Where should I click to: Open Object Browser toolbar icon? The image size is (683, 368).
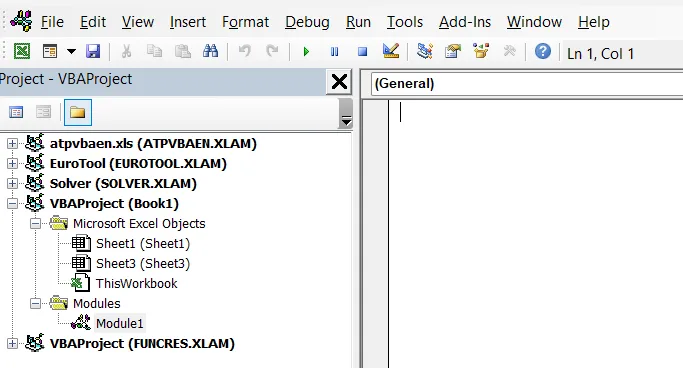(x=481, y=51)
